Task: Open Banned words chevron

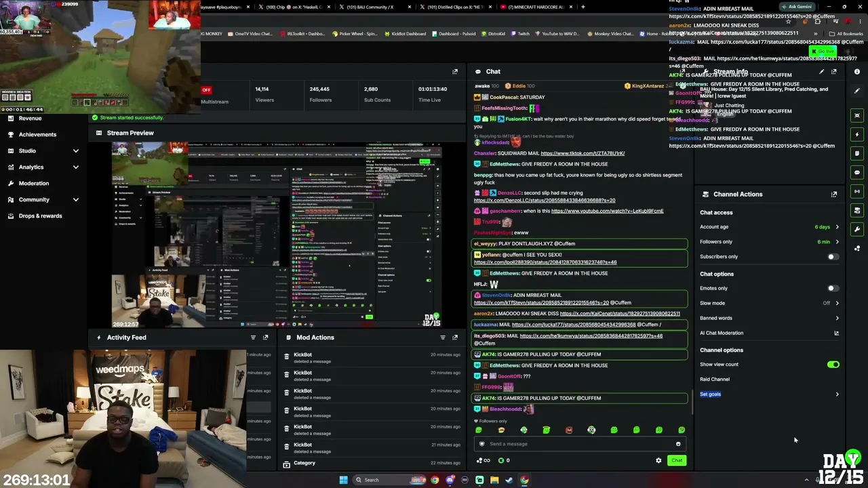Action: tap(837, 318)
